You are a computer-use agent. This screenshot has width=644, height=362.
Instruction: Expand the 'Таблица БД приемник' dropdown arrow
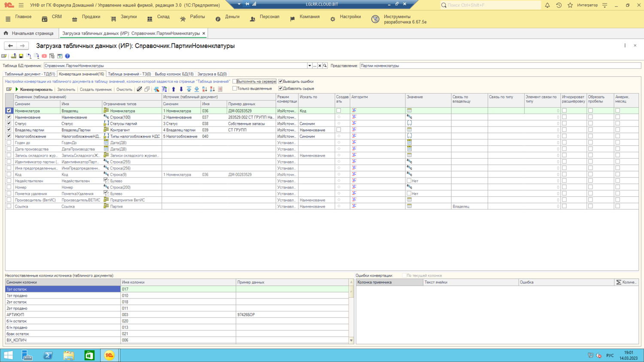click(310, 66)
